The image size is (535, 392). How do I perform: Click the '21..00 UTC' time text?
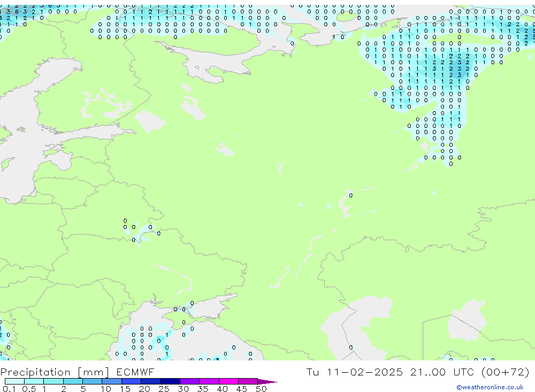[442, 372]
